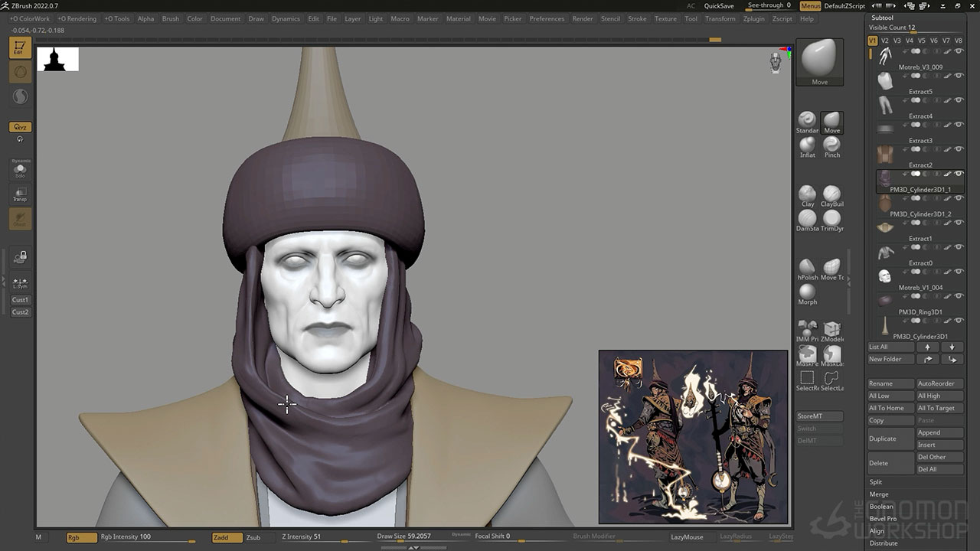This screenshot has width=980, height=551.
Task: Hide the Extract5 subtool via eye icon
Action: tap(959, 76)
